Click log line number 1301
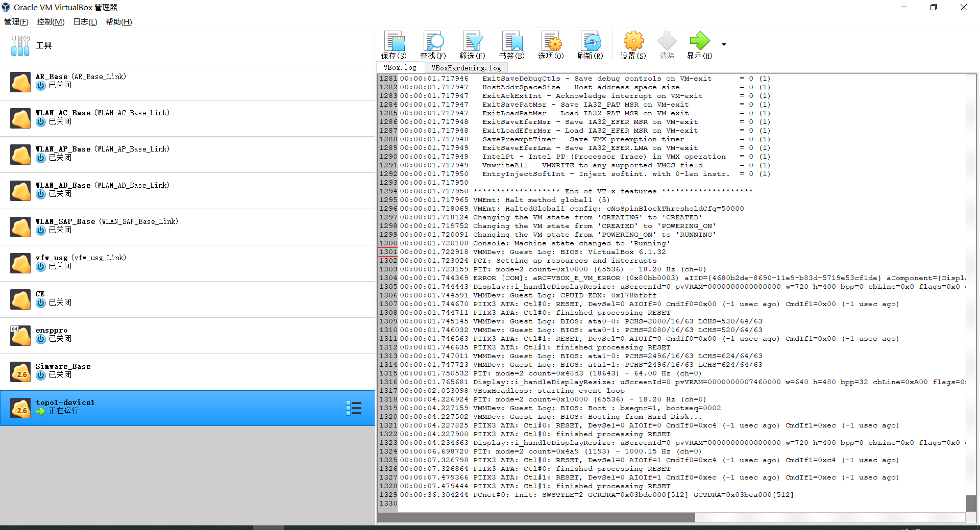This screenshot has height=530, width=980. coord(388,252)
